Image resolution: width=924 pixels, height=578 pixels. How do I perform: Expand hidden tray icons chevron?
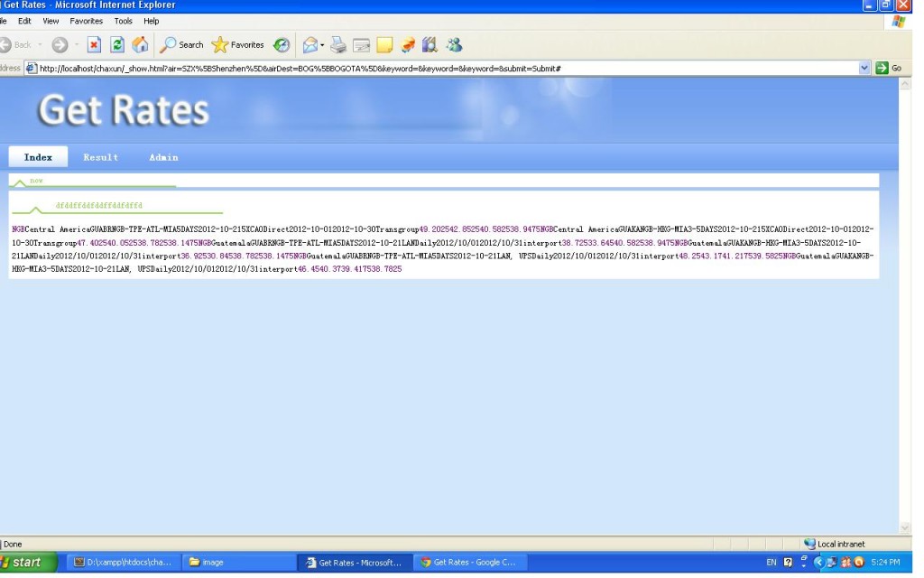[x=818, y=562]
